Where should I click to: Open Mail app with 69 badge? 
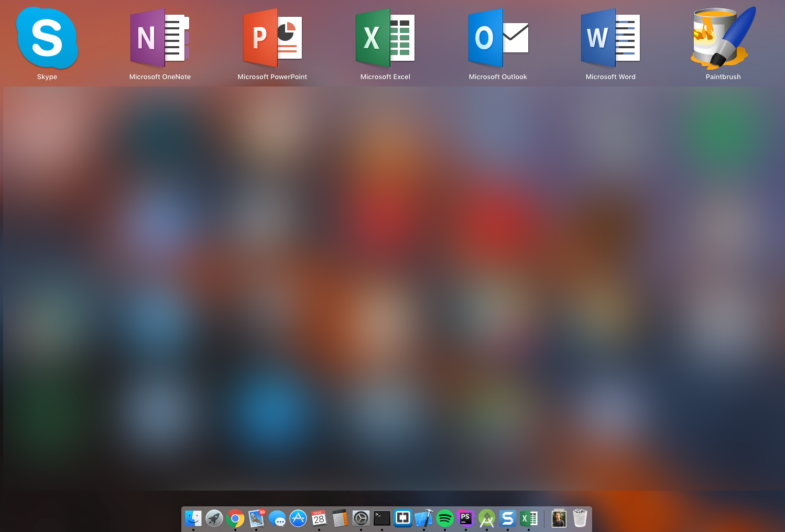[x=256, y=518]
